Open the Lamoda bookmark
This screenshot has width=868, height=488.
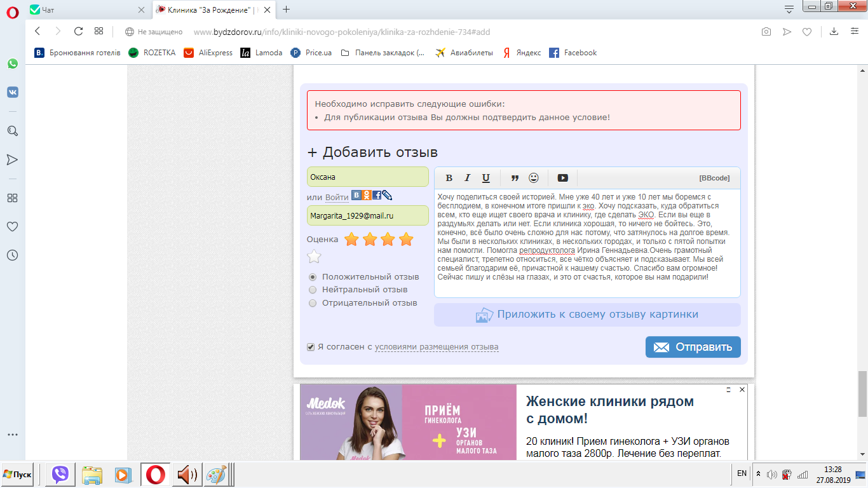coord(262,53)
